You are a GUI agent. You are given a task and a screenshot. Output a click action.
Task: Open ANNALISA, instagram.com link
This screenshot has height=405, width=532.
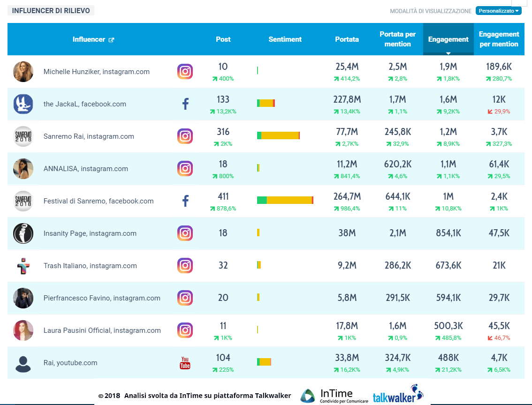(x=85, y=169)
